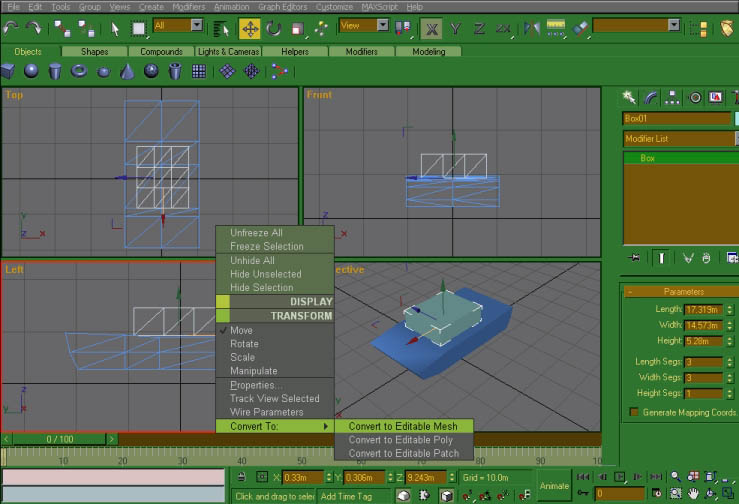This screenshot has width=739, height=504.
Task: Create a Sphere from Objects shelf
Action: point(32,71)
